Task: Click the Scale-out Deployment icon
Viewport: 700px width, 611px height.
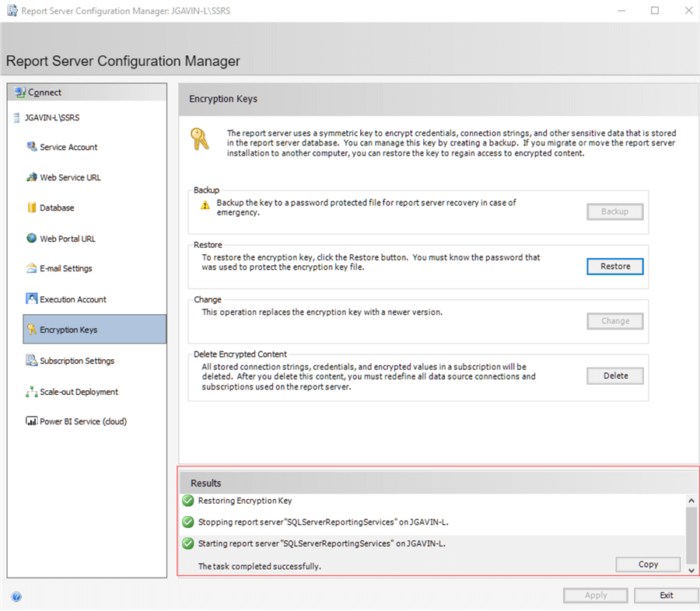Action: 31,392
